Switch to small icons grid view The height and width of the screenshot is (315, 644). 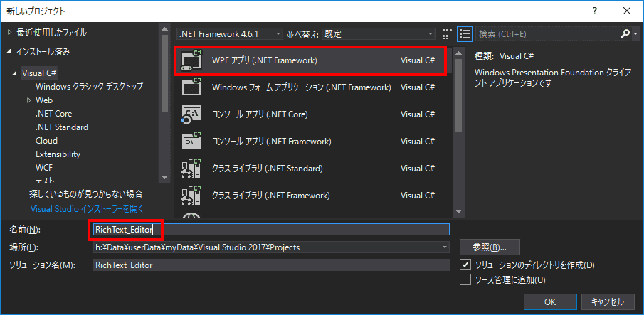pos(448,33)
